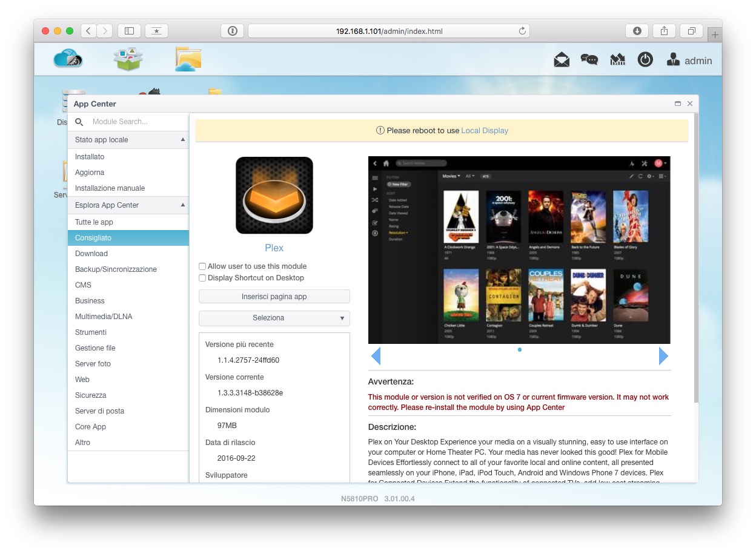Reload the page with refresh icon
Image resolution: width=756 pixels, height=554 pixels.
522,31
